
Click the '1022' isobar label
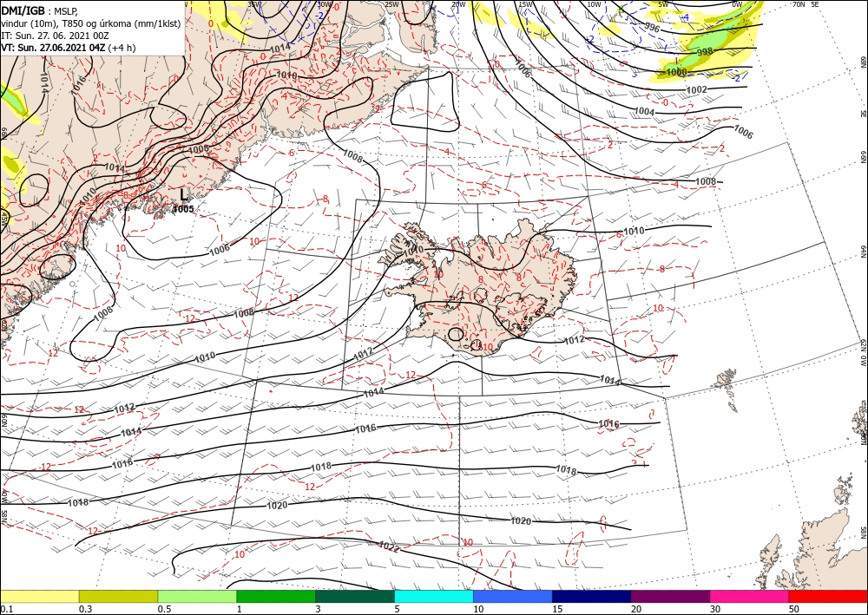tap(389, 547)
